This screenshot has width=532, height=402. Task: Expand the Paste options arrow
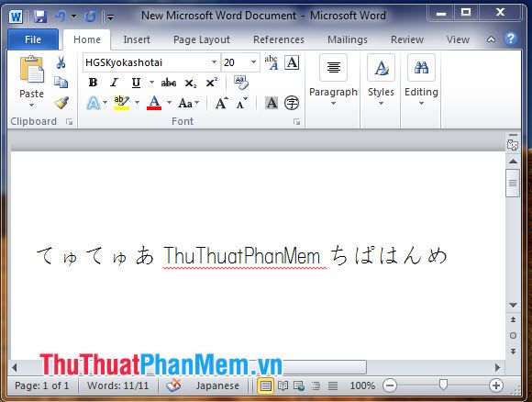coord(31,106)
